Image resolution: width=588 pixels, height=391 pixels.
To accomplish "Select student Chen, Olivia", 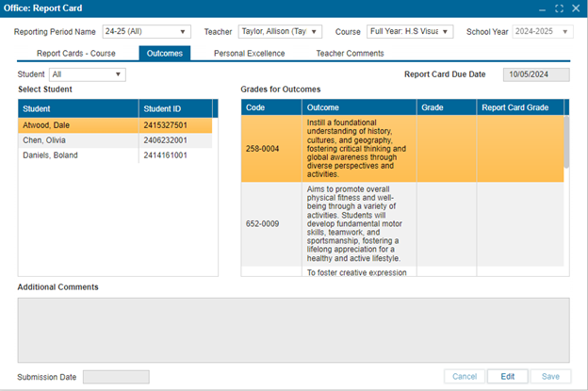I will coord(79,139).
